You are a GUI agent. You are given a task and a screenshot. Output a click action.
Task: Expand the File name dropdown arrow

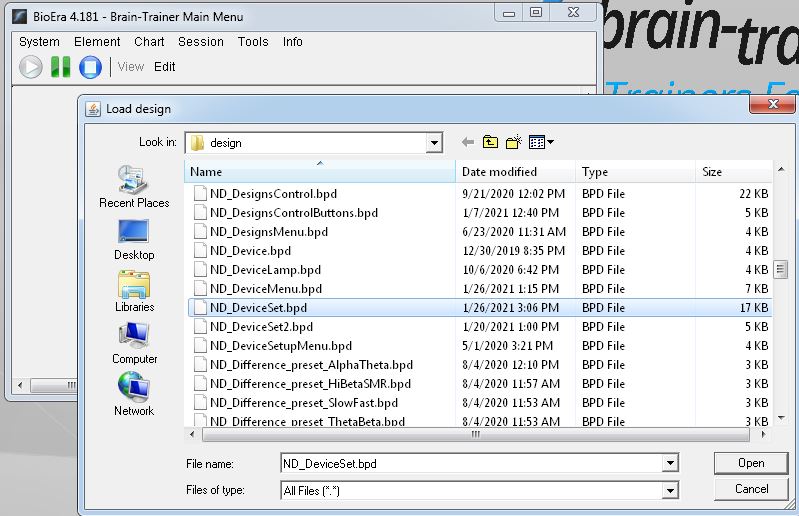click(x=670, y=464)
